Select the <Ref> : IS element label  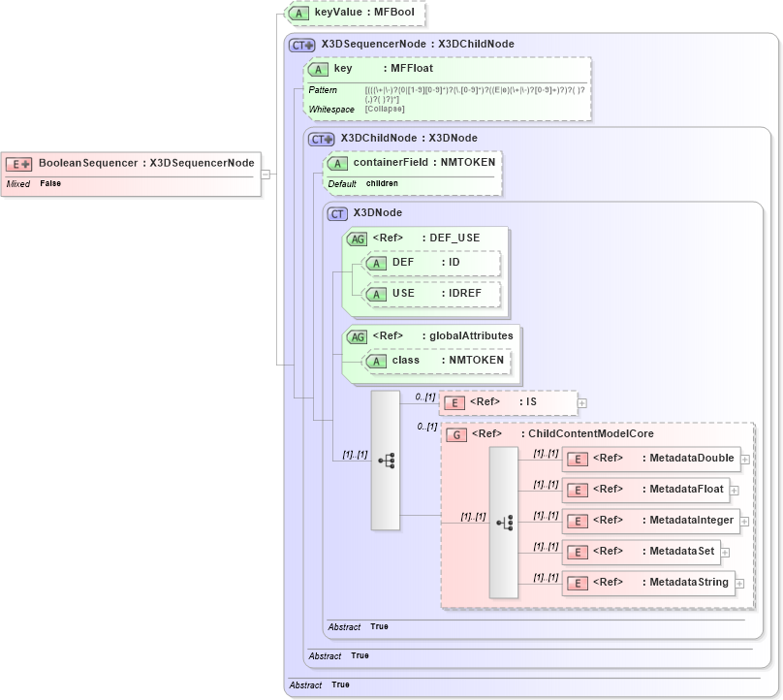pos(503,401)
